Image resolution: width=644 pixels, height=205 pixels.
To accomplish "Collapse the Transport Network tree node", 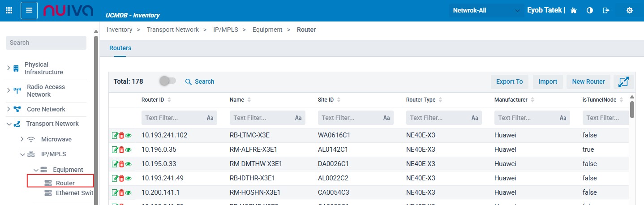I will (9, 124).
